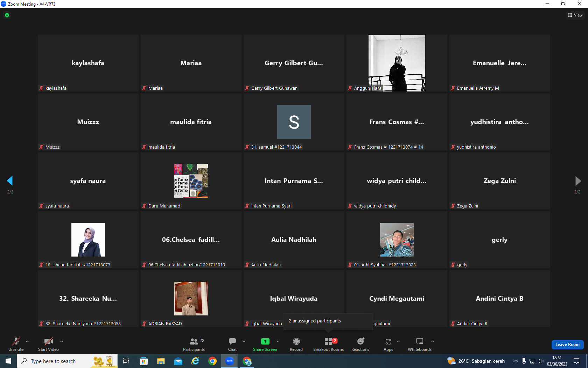Viewport: 588px width, 368px height.
Task: Open the Whiteboards tool
Action: tap(420, 345)
